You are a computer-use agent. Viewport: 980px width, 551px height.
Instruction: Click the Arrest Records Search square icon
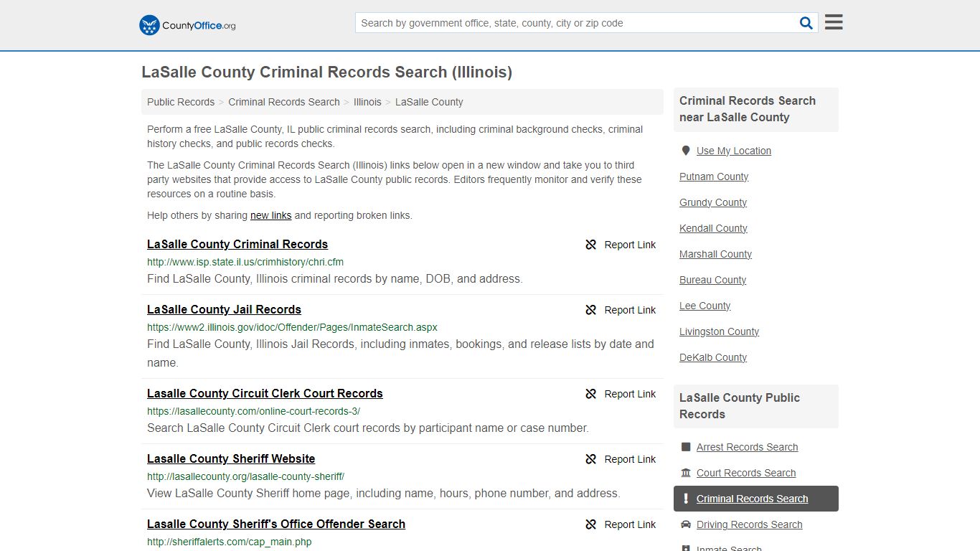[x=686, y=447]
